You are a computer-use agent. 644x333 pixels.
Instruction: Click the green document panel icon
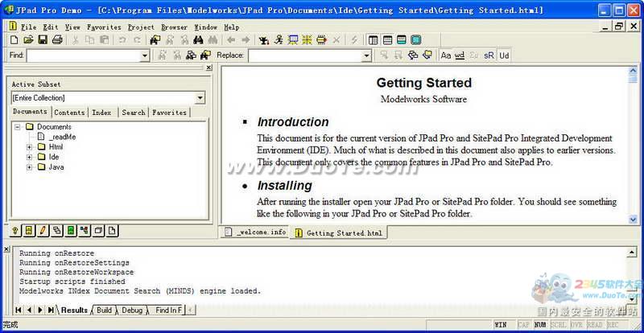pyautogui.click(x=71, y=231)
